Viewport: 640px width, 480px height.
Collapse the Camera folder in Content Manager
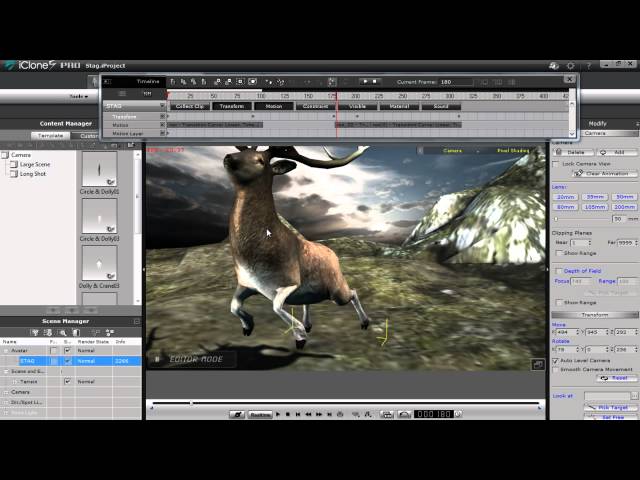point(5,155)
